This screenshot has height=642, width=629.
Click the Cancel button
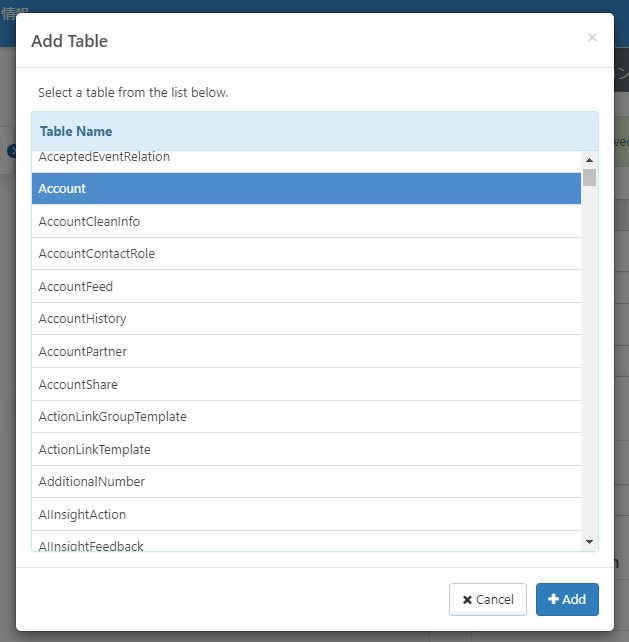(488, 599)
